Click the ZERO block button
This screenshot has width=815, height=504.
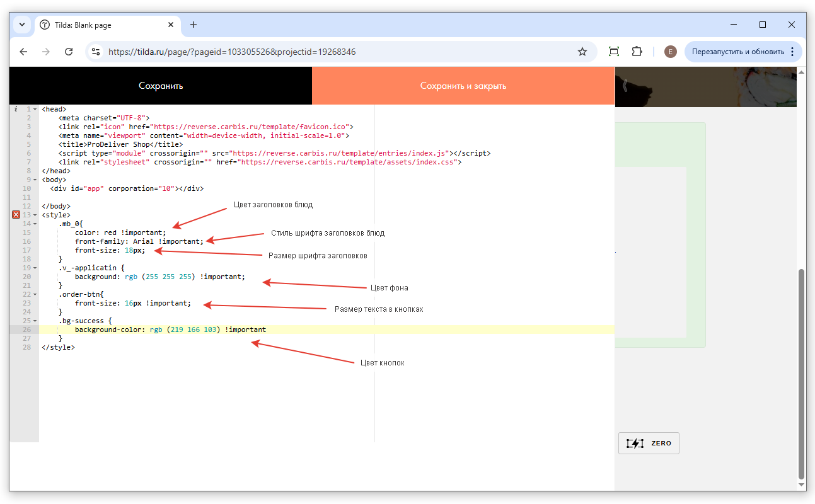(x=649, y=443)
